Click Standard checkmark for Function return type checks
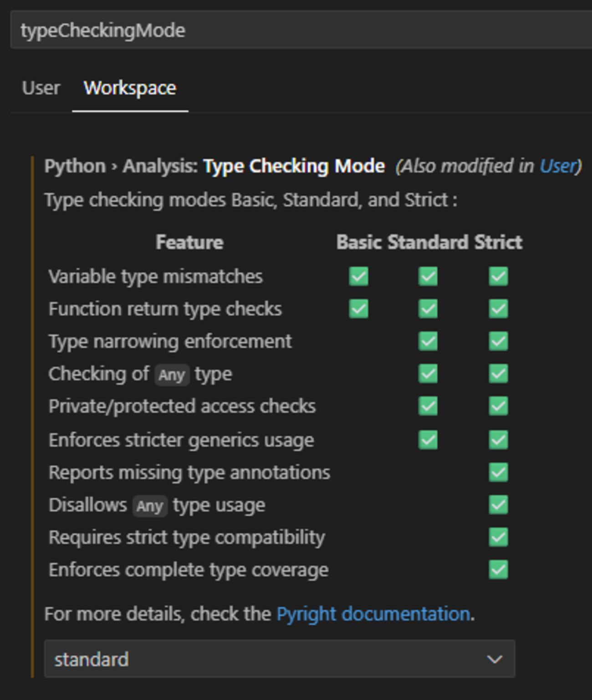Image resolution: width=592 pixels, height=700 pixels. click(x=428, y=309)
